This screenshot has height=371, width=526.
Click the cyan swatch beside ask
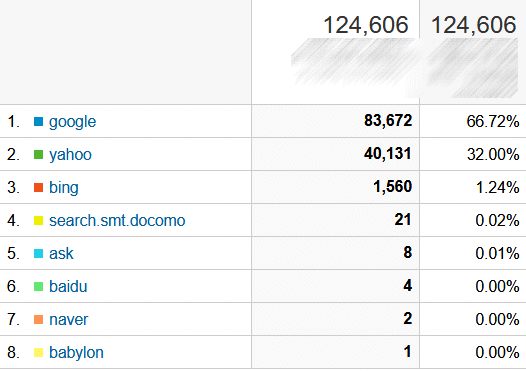click(x=39, y=253)
